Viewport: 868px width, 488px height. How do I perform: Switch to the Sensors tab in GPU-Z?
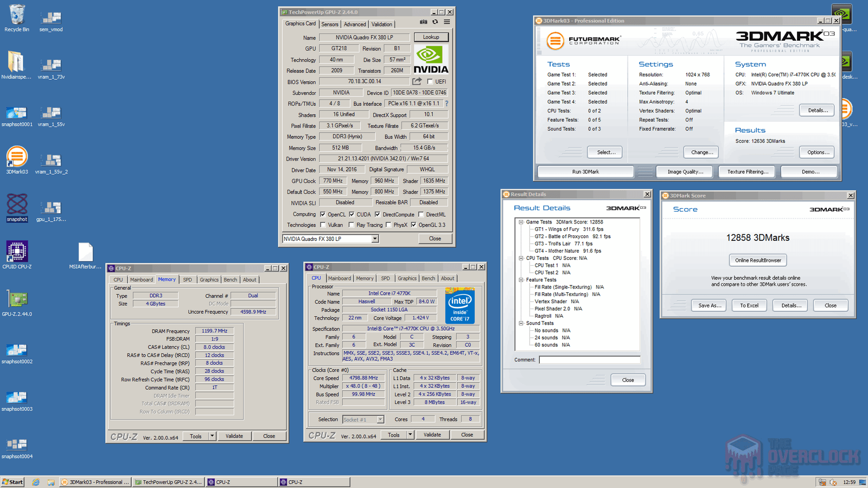pos(330,24)
